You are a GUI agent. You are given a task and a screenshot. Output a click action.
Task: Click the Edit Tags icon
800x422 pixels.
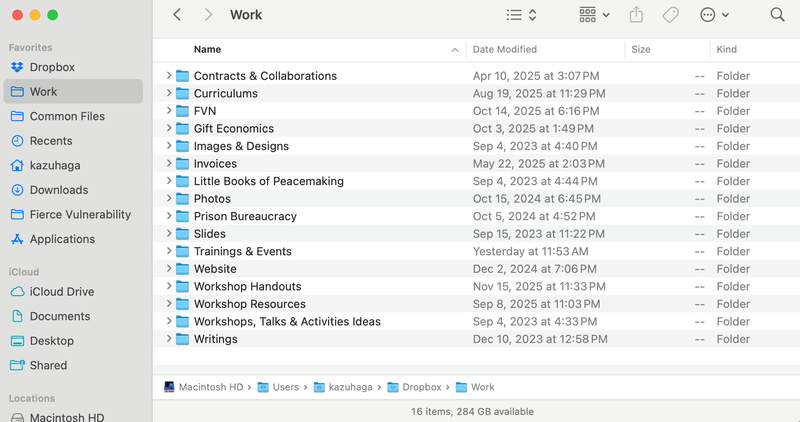671,15
